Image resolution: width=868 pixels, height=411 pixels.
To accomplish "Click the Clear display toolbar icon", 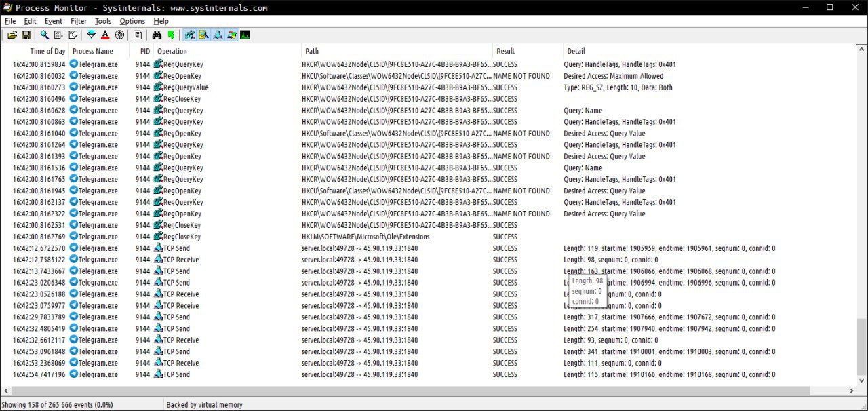I will (73, 35).
